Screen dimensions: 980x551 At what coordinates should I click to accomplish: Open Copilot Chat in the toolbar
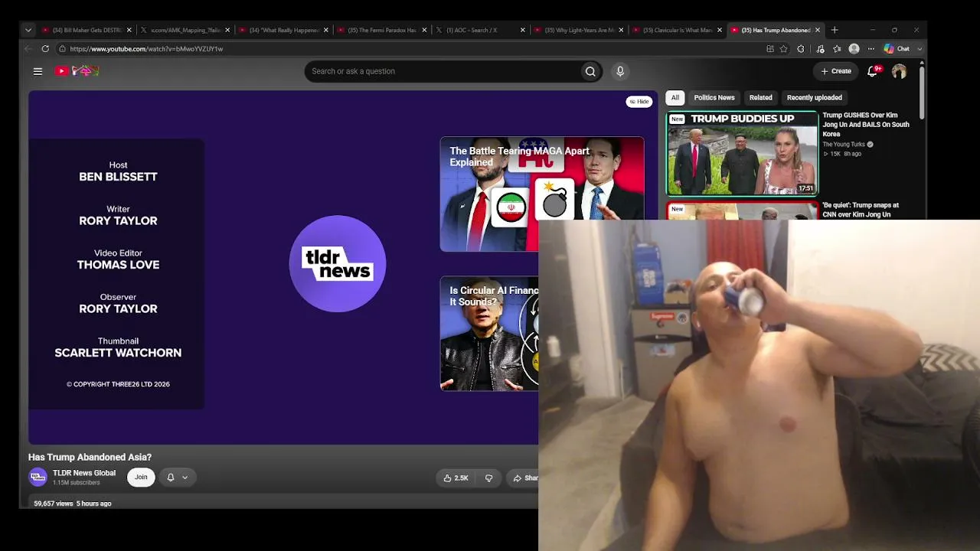(x=896, y=49)
